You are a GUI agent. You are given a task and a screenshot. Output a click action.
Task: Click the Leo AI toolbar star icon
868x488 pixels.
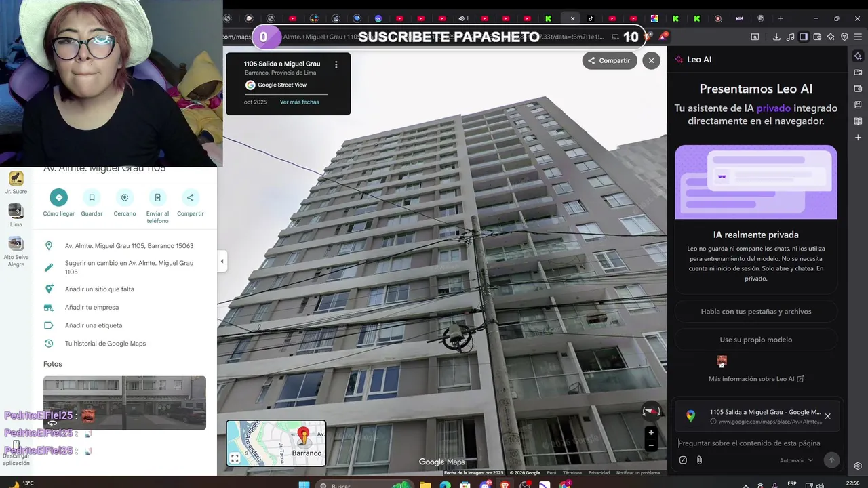click(831, 37)
